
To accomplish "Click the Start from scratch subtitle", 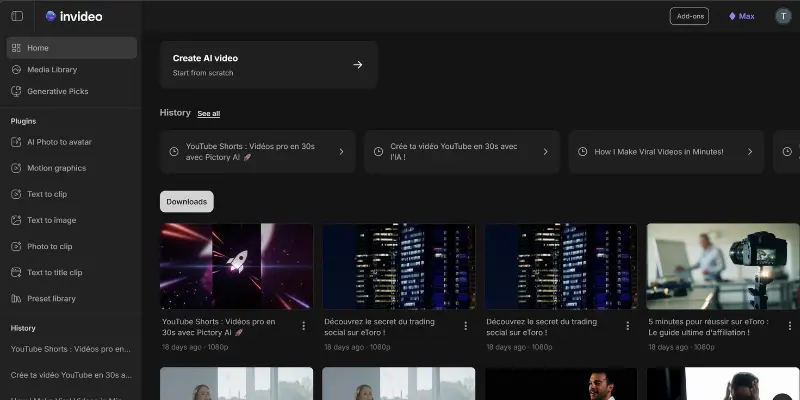I will pyautogui.click(x=203, y=73).
